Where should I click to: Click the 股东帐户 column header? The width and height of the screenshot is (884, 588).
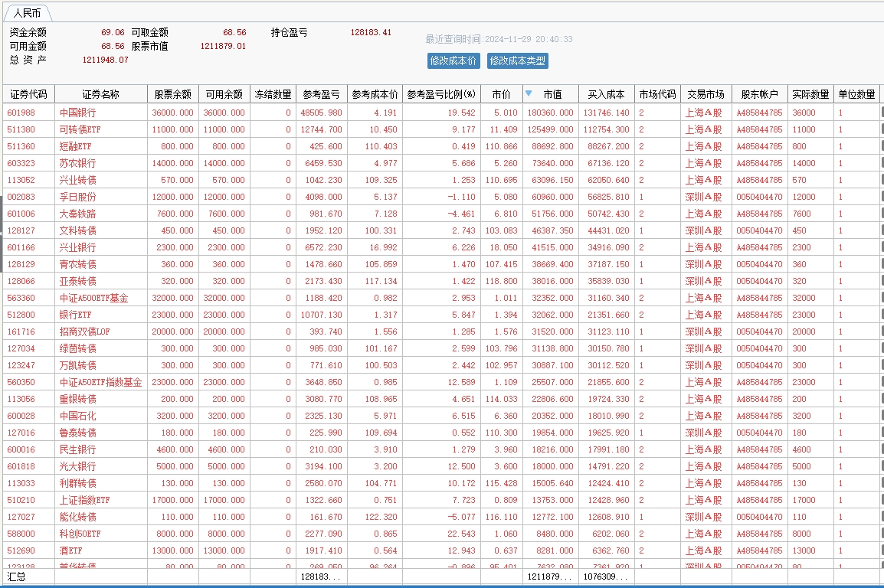[x=759, y=94]
